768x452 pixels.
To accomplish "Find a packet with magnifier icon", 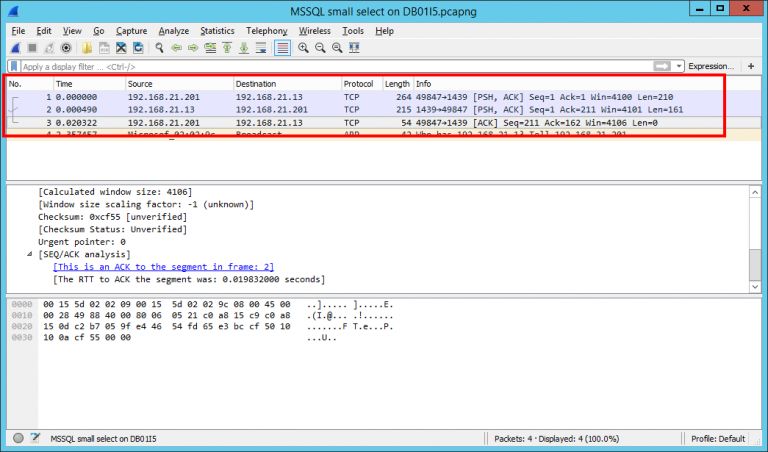I will point(159,48).
